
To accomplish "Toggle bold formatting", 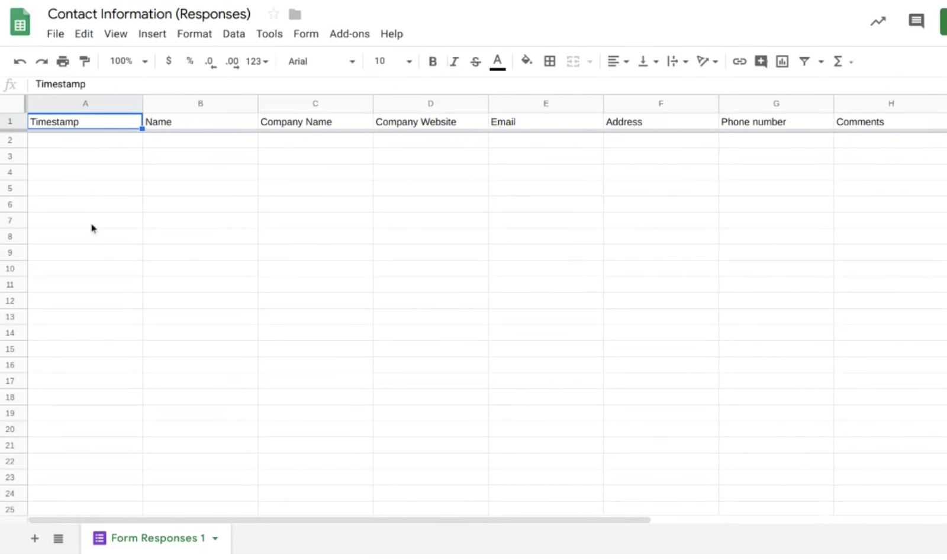I will (433, 61).
